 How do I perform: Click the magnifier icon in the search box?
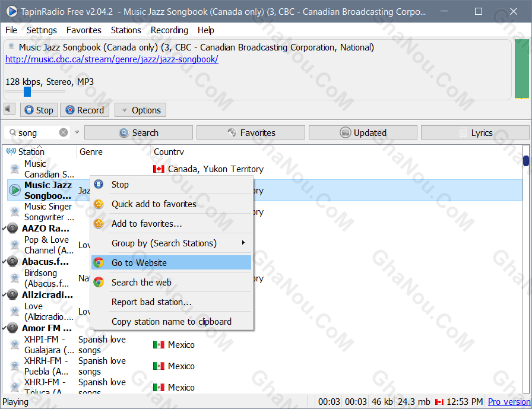pyautogui.click(x=12, y=132)
